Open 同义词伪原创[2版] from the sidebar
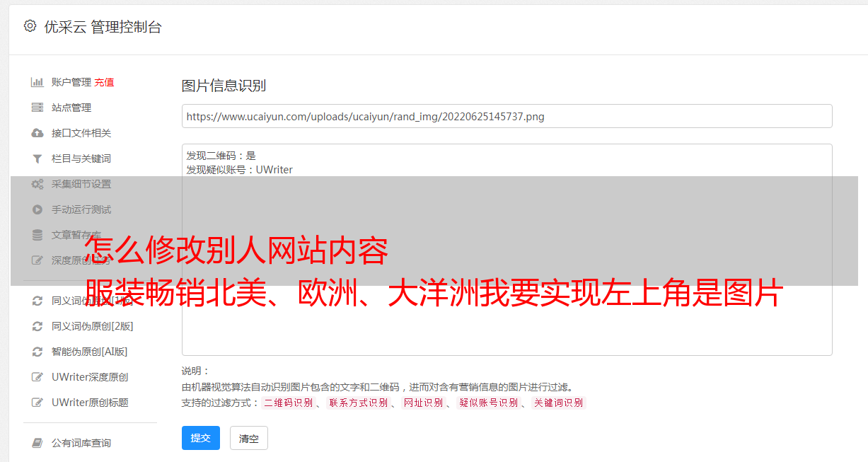The image size is (868, 462). pyautogui.click(x=92, y=326)
